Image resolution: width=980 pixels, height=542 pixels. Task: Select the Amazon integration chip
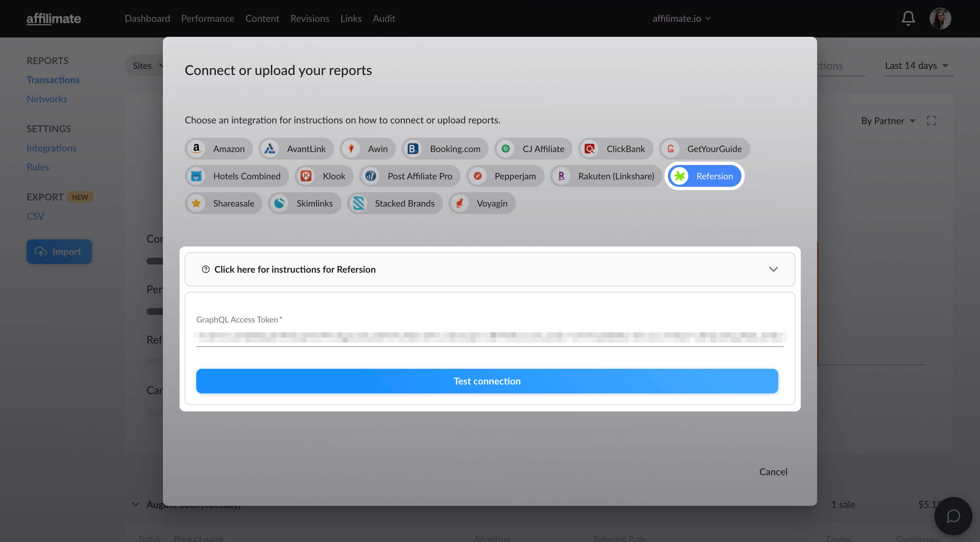218,148
